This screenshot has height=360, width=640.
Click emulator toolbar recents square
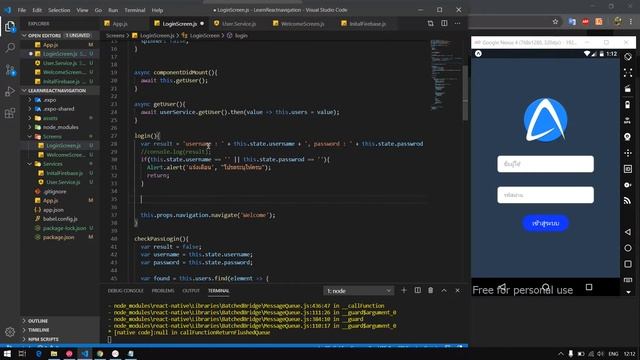pyautogui.click(x=628, y=264)
